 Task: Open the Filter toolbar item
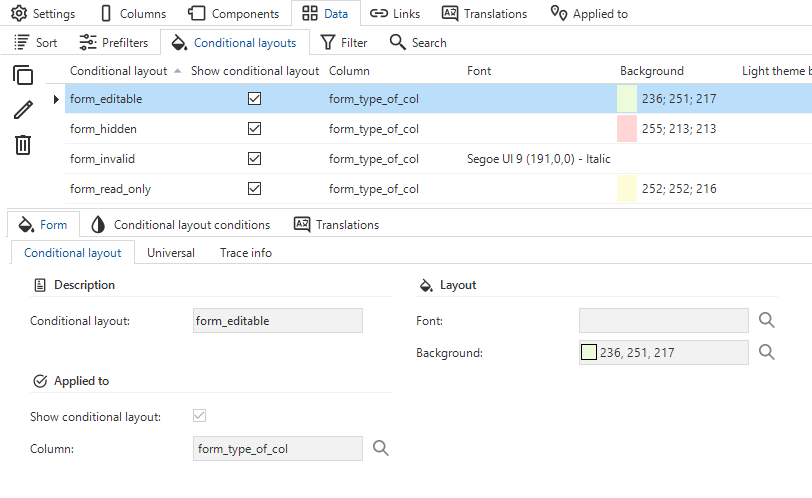[344, 43]
